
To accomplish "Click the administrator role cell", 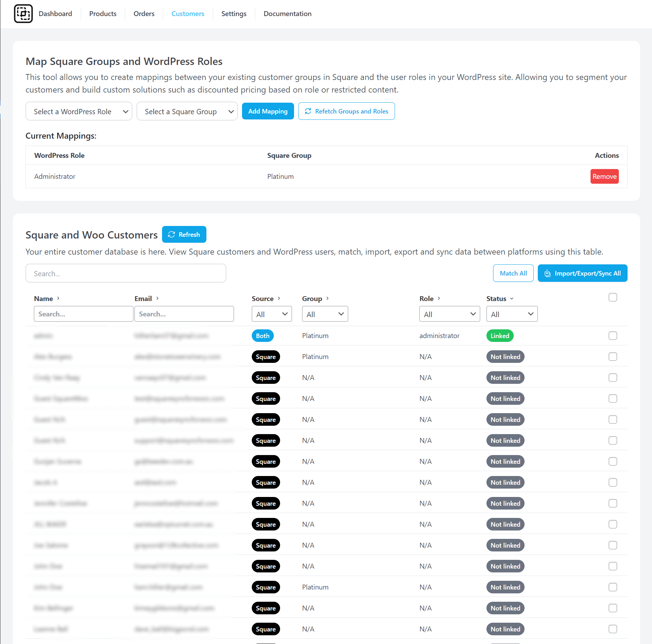I will pos(439,336).
